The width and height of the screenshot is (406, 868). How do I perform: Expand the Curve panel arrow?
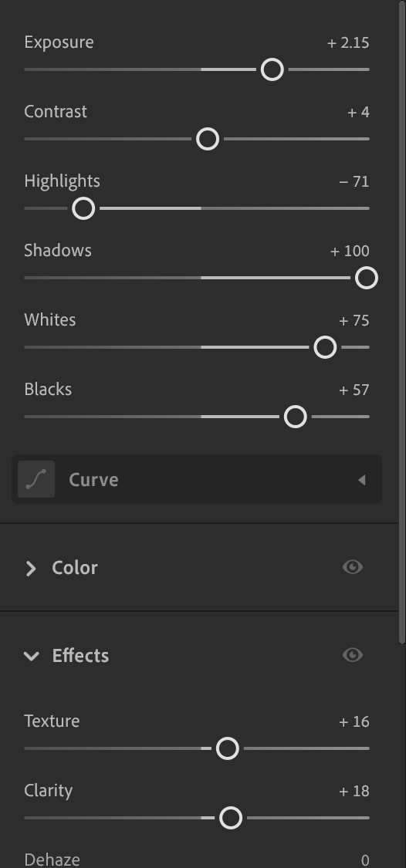pos(362,480)
